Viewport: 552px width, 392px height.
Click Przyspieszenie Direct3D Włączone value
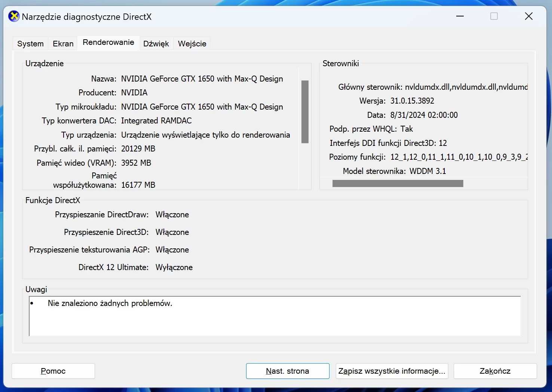(x=172, y=232)
